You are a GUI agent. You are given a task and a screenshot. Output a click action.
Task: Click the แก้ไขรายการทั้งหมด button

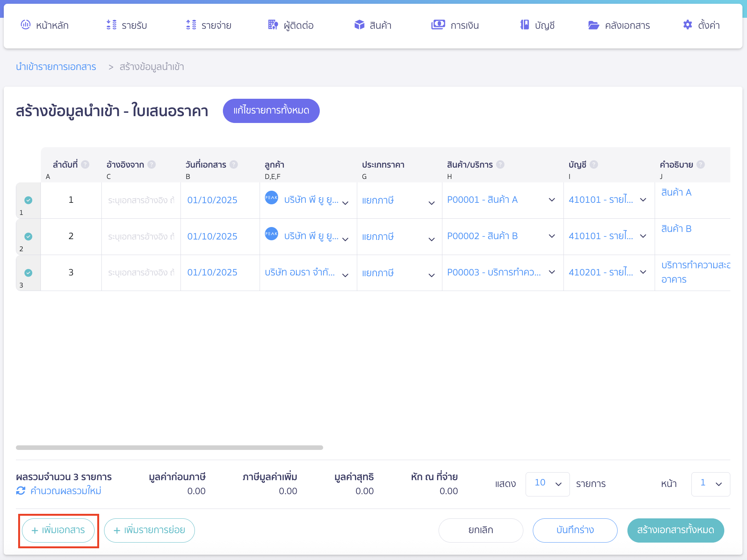click(271, 110)
